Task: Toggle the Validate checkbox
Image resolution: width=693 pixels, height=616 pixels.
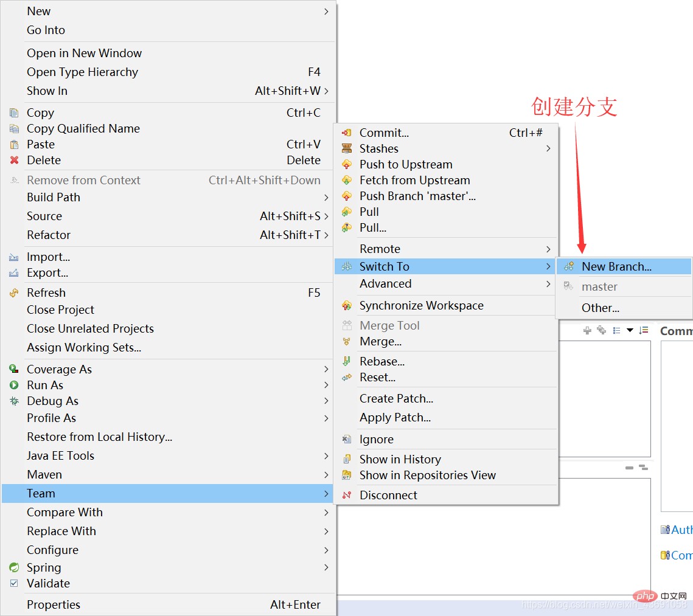Action: tap(14, 583)
